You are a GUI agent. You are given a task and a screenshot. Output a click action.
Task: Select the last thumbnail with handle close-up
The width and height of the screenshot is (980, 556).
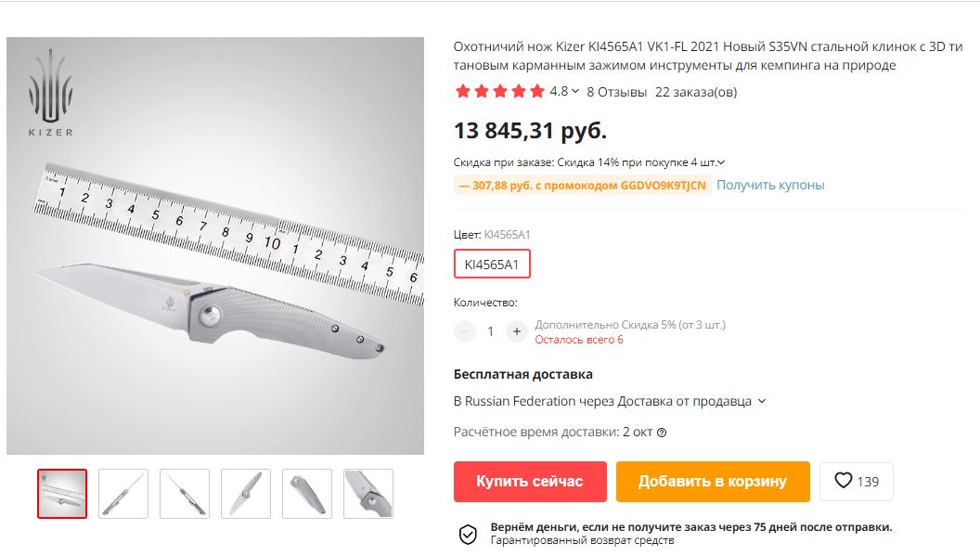(x=368, y=494)
